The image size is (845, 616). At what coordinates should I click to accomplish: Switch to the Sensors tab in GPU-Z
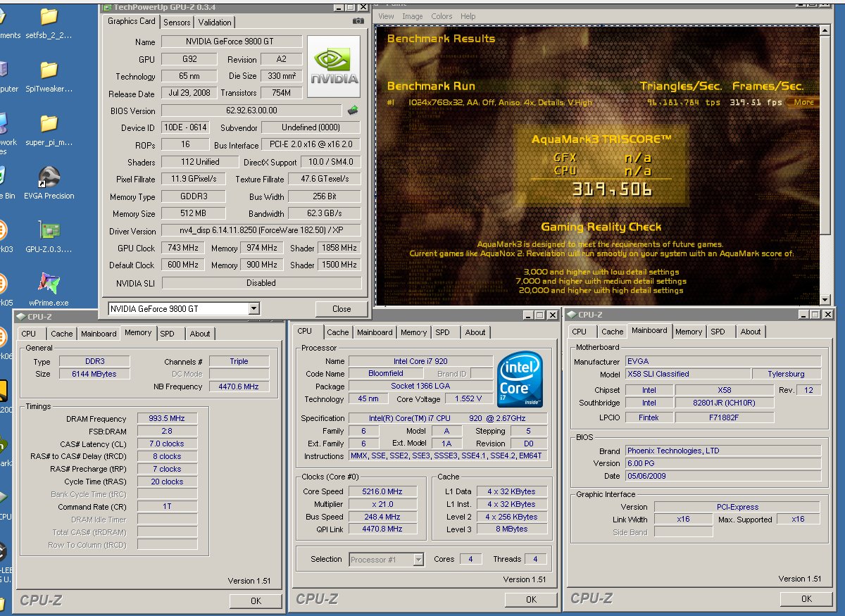pos(177,22)
